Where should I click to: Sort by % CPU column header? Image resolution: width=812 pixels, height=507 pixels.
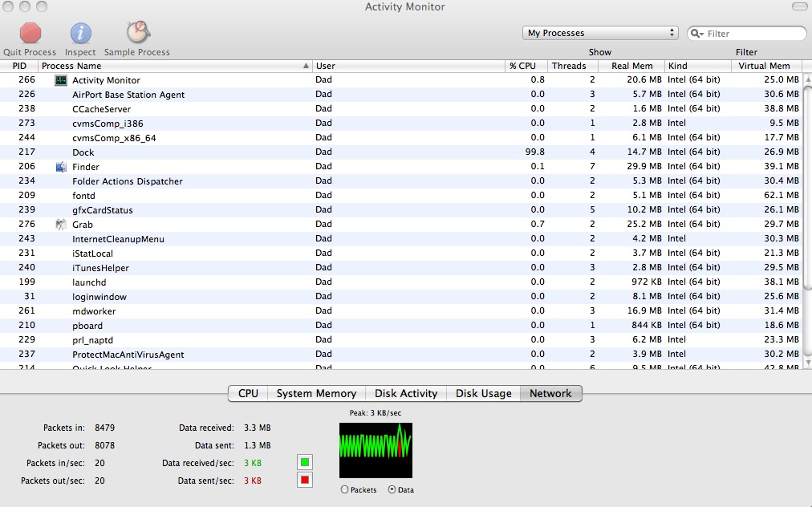point(526,66)
